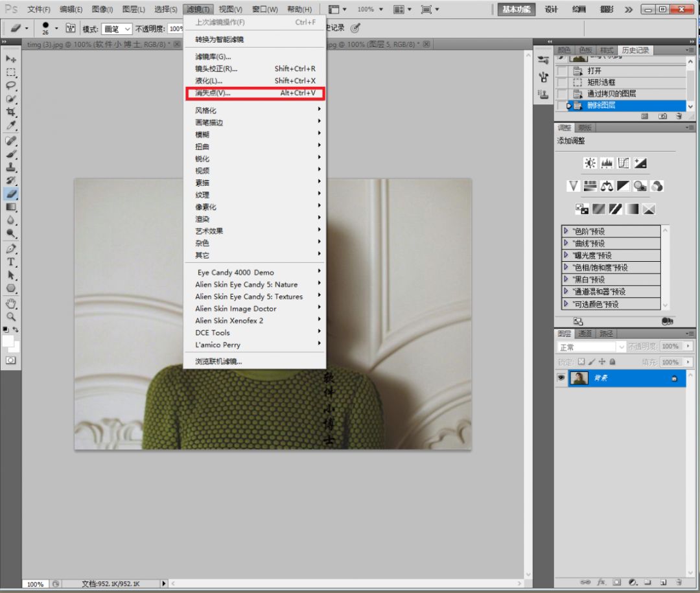Add a Brightness/Contrast adjustment

click(x=590, y=163)
